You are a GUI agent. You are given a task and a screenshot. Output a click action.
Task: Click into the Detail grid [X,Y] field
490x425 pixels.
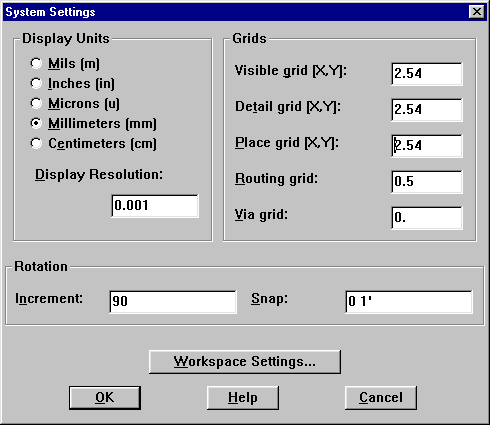[427, 110]
